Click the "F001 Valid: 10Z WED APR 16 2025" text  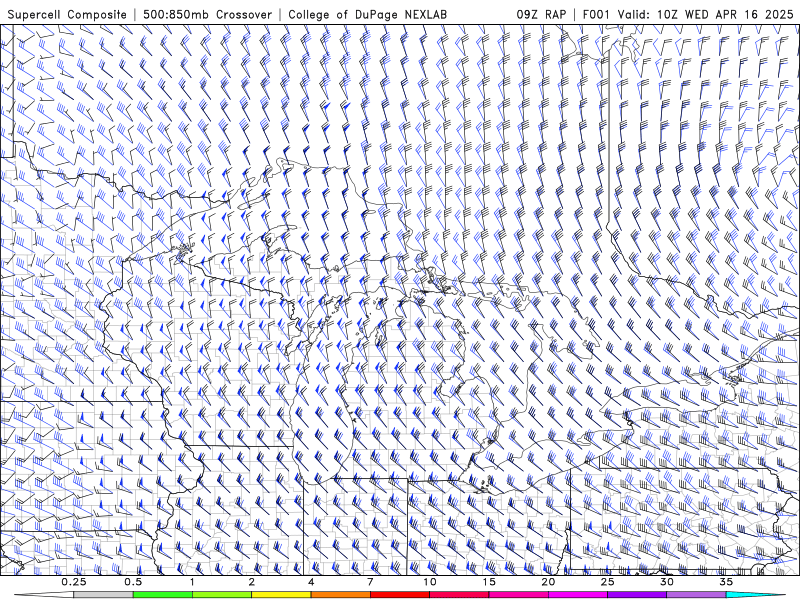click(x=688, y=14)
